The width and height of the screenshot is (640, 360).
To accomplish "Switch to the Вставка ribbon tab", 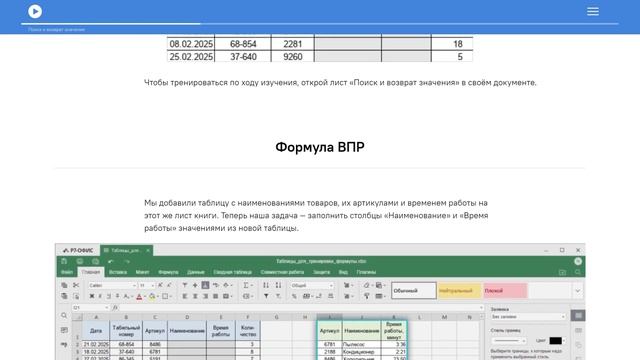I will (118, 272).
